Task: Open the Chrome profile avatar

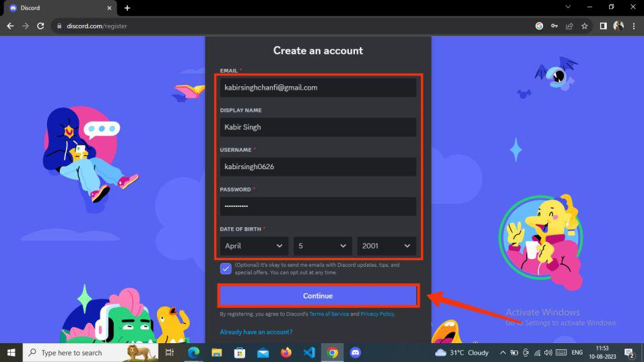Action: (x=618, y=26)
